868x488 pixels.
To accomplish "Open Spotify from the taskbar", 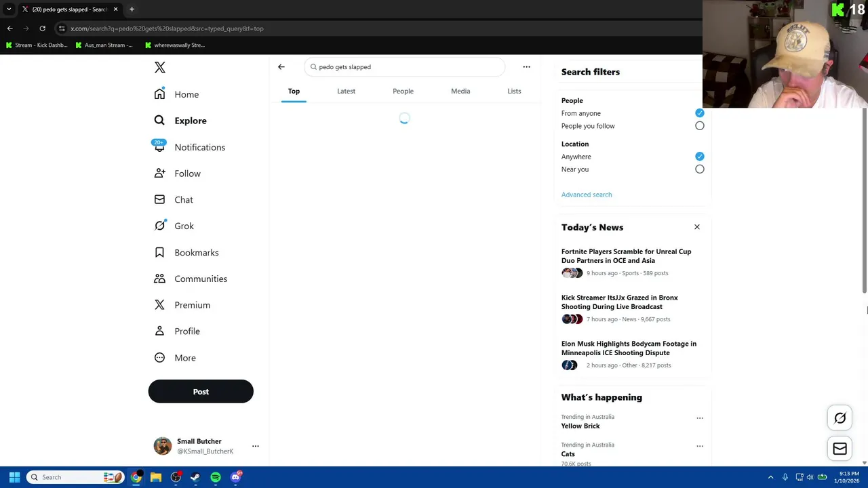I will pyautogui.click(x=216, y=477).
